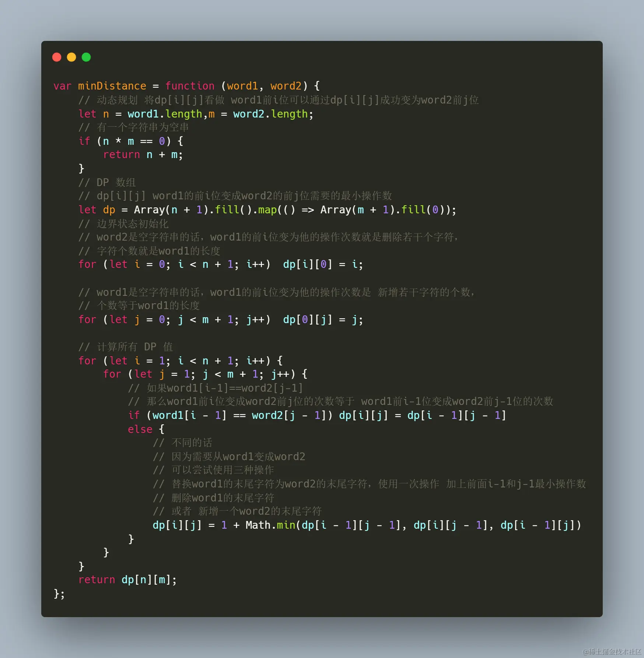Viewport: 644px width, 658px height.
Task: Click the green maximize dot
Action: point(86,57)
